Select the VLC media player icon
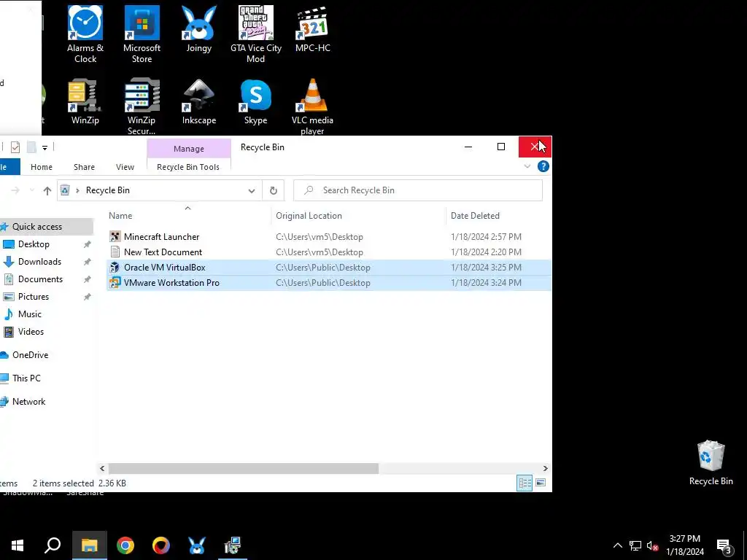This screenshot has width=747, height=560. pyautogui.click(x=312, y=106)
